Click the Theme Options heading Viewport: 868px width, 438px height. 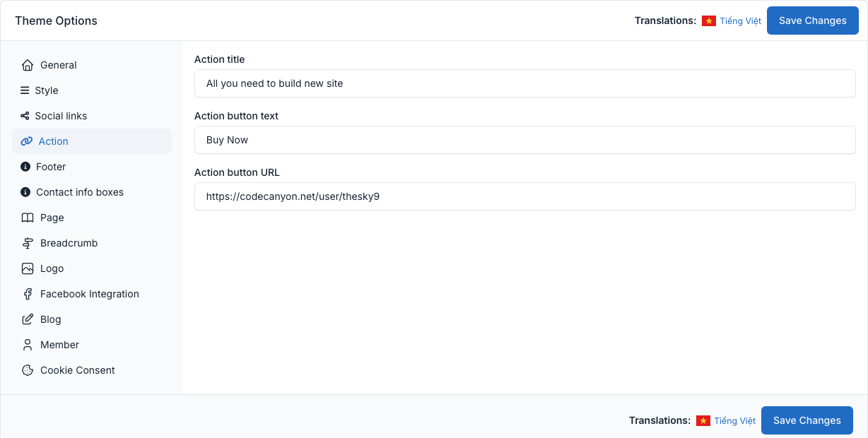point(57,20)
